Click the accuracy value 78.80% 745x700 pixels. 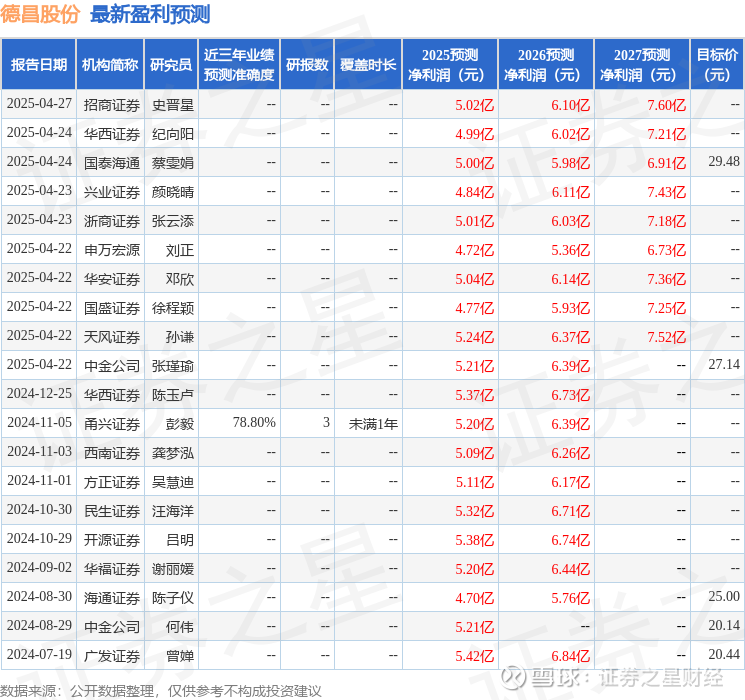click(254, 422)
